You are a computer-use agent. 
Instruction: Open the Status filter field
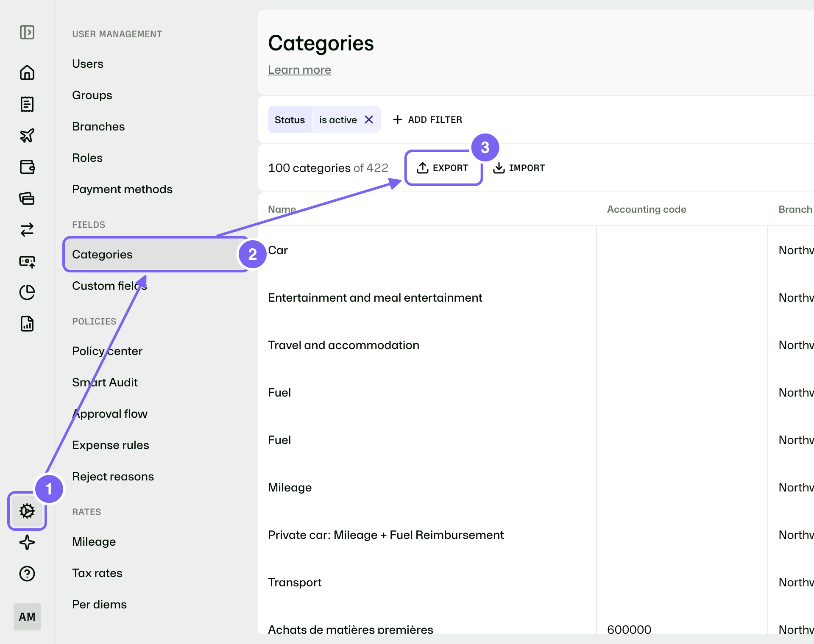point(290,120)
